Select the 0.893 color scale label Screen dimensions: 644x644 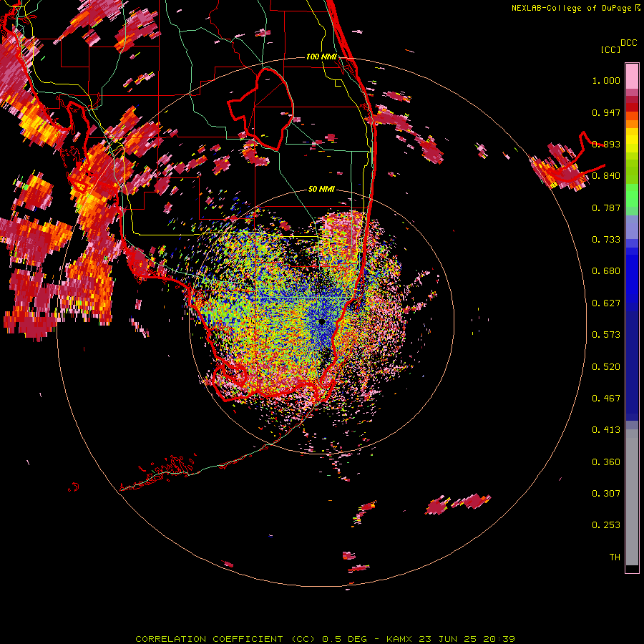pos(606,144)
